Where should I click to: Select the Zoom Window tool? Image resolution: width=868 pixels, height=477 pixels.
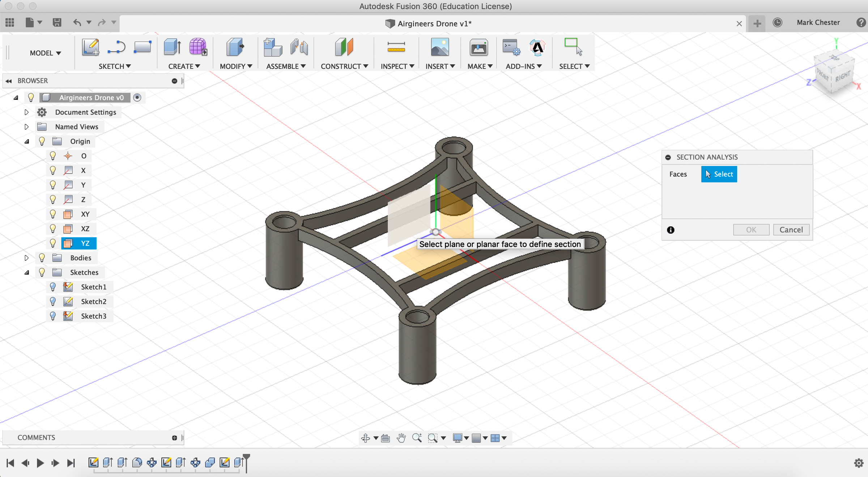coord(433,438)
